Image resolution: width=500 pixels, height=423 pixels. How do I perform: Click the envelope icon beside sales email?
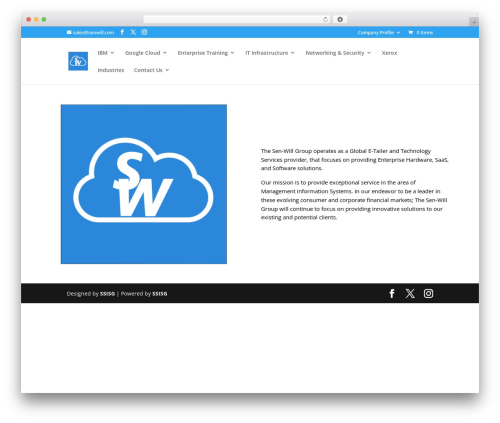[x=69, y=32]
